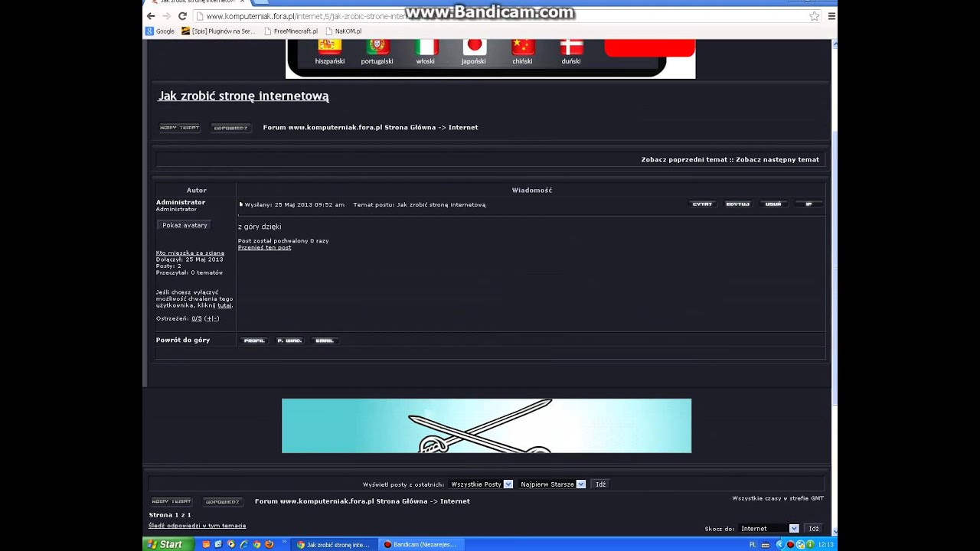980x551 pixels.
Task: Open the Najpierw Starsze sort dropdown
Action: pos(552,484)
